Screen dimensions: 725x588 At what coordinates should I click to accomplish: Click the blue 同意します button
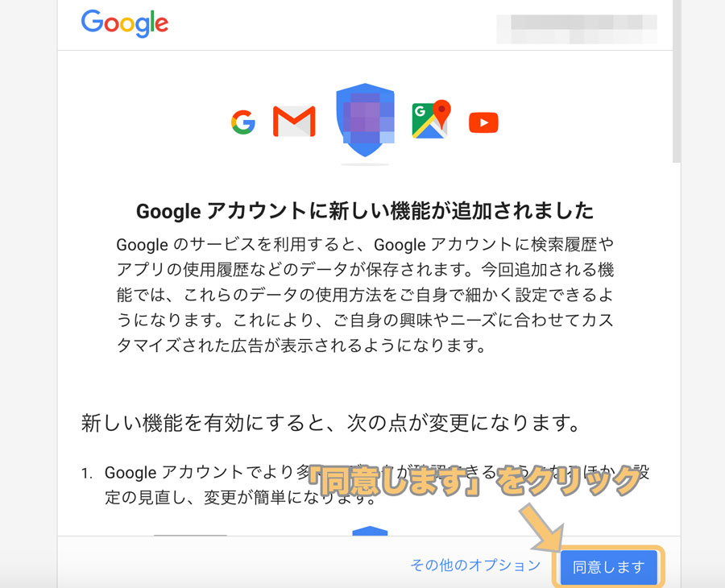pyautogui.click(x=608, y=567)
